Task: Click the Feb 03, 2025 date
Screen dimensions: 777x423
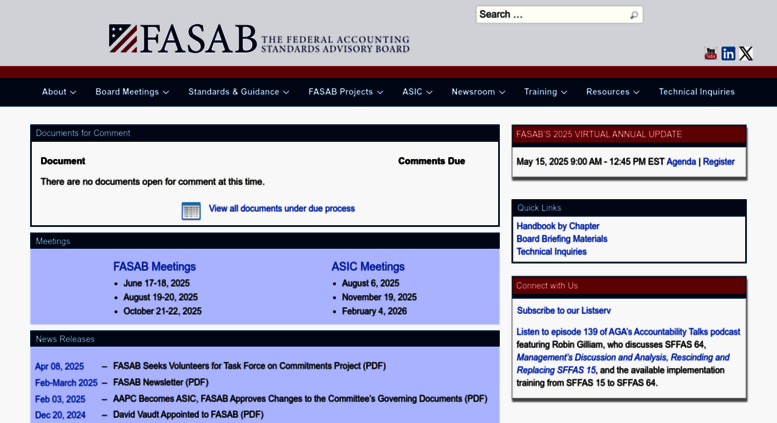Action: [60, 399]
